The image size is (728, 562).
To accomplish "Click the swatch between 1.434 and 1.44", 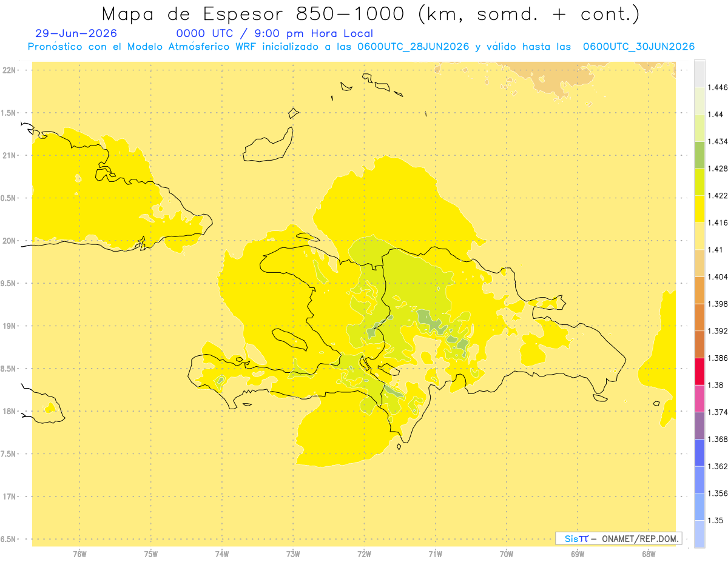I will pos(699,127).
